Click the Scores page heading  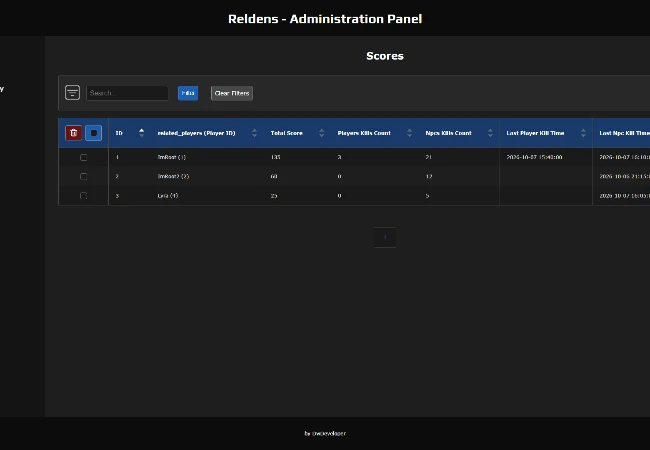coord(385,56)
